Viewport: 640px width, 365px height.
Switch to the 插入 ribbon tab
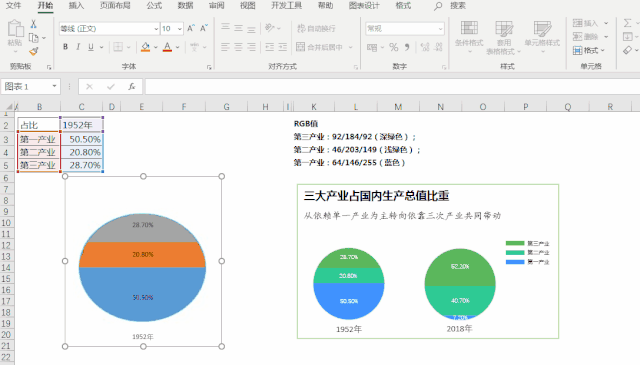click(x=76, y=6)
